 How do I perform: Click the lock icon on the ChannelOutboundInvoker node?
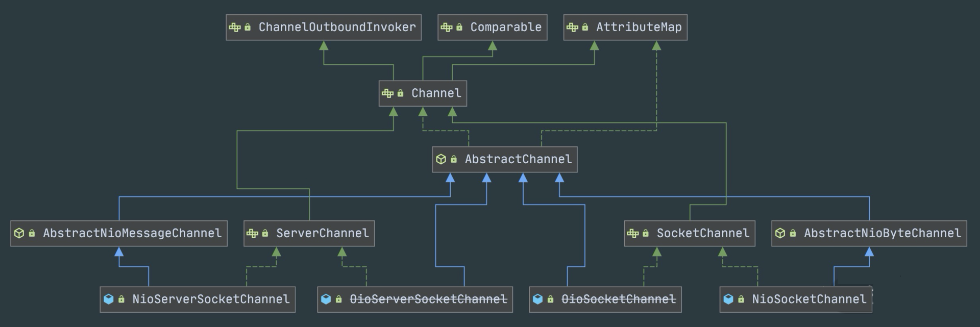tap(248, 27)
